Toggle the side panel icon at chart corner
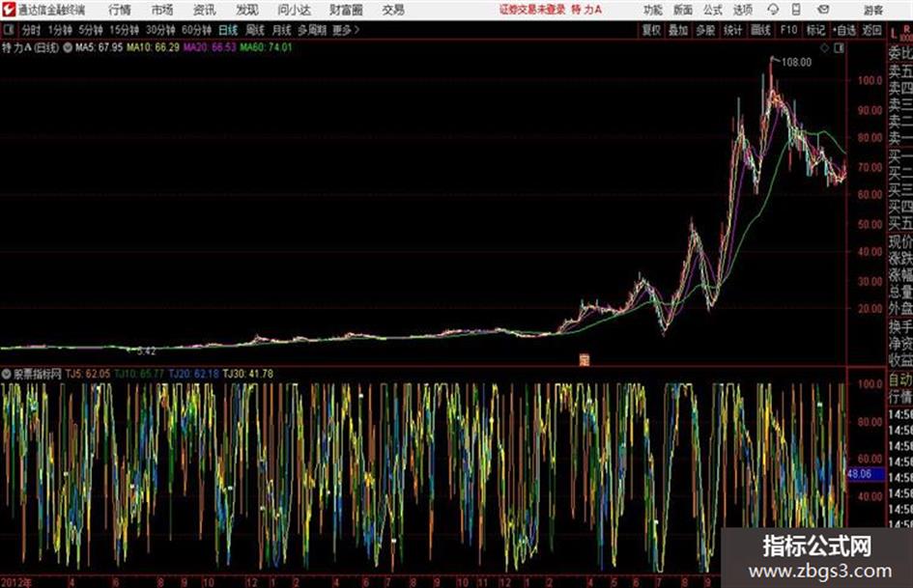This screenshot has width=913, height=588. coord(839,48)
